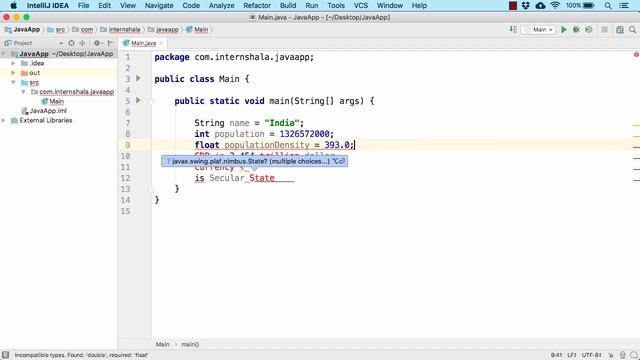Start debugging with the green bug icon
This screenshot has height=360, width=640.
point(576,29)
